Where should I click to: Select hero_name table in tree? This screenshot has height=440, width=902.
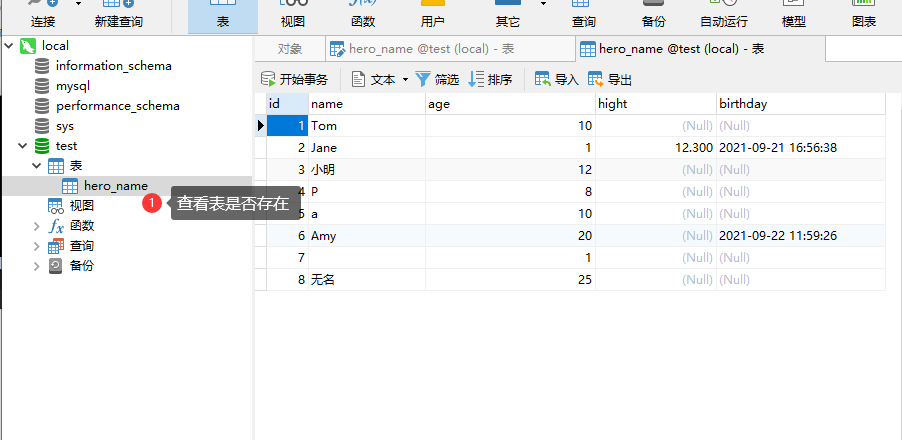115,186
